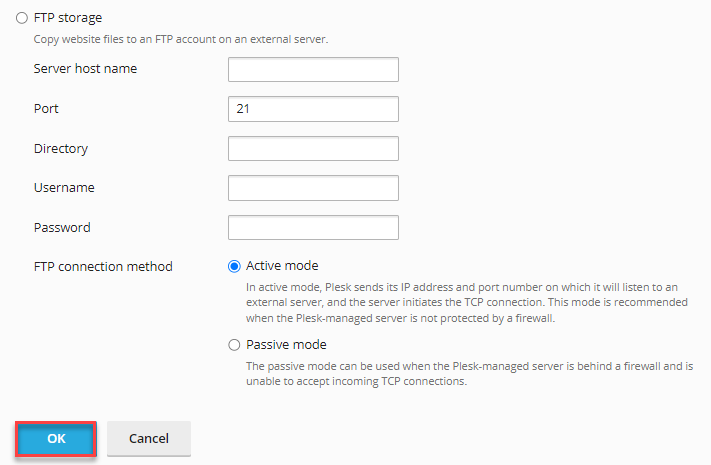The height and width of the screenshot is (465, 711).
Task: Cancel the FTP storage settings
Action: (x=149, y=438)
